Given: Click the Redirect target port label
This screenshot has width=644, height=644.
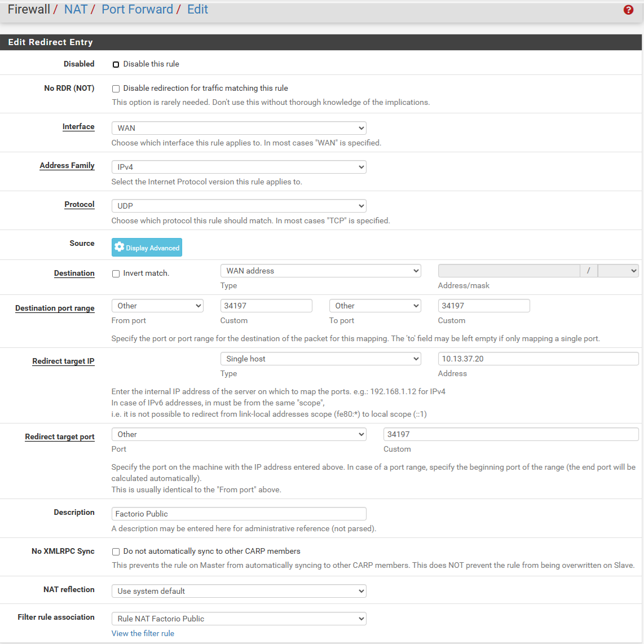Looking at the screenshot, I should click(60, 436).
